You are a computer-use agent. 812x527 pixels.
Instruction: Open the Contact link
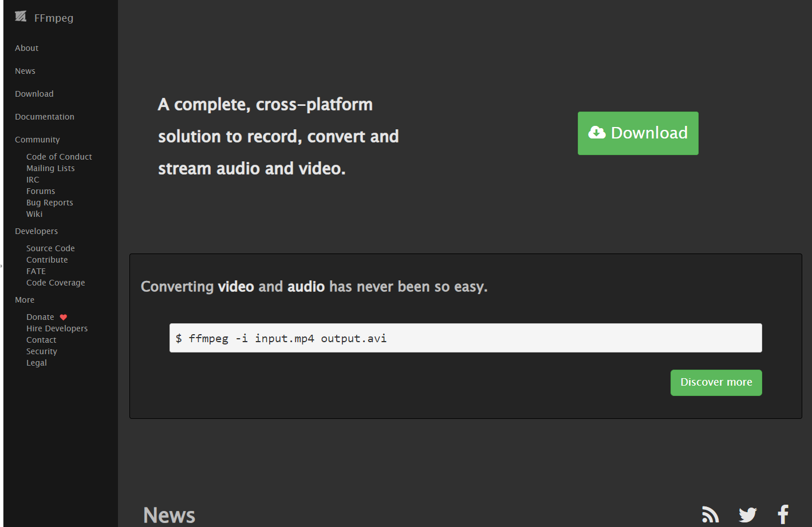click(x=41, y=340)
